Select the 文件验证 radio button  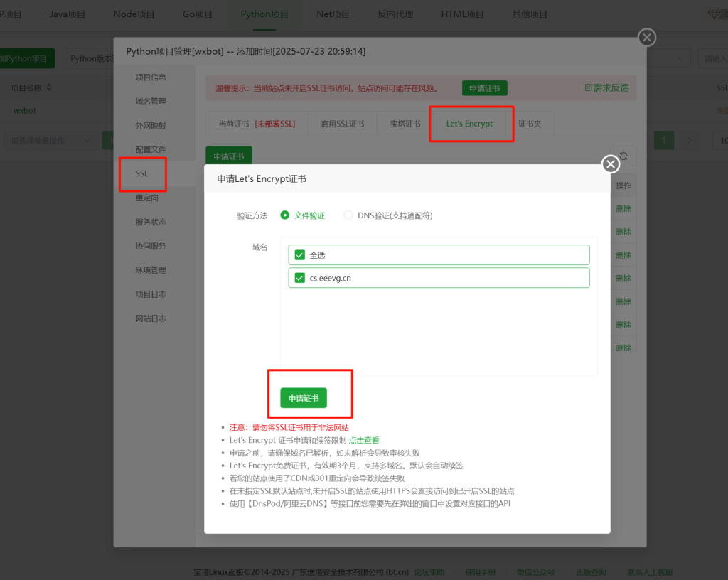286,215
